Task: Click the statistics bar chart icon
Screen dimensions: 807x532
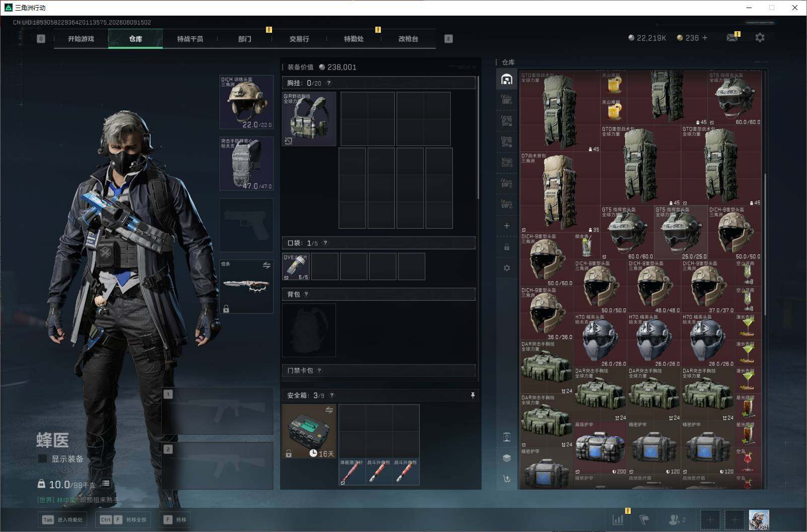Action: click(x=618, y=519)
